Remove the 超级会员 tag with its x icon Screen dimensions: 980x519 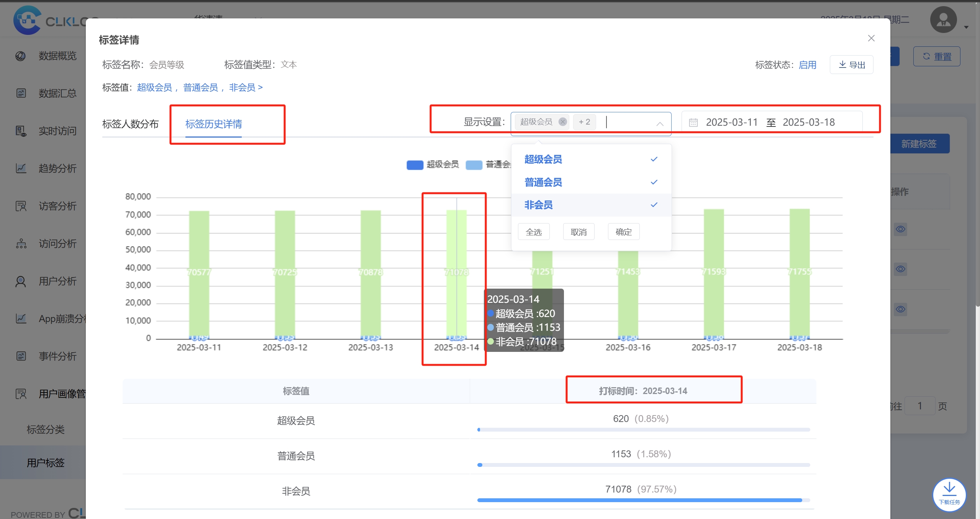tap(562, 122)
